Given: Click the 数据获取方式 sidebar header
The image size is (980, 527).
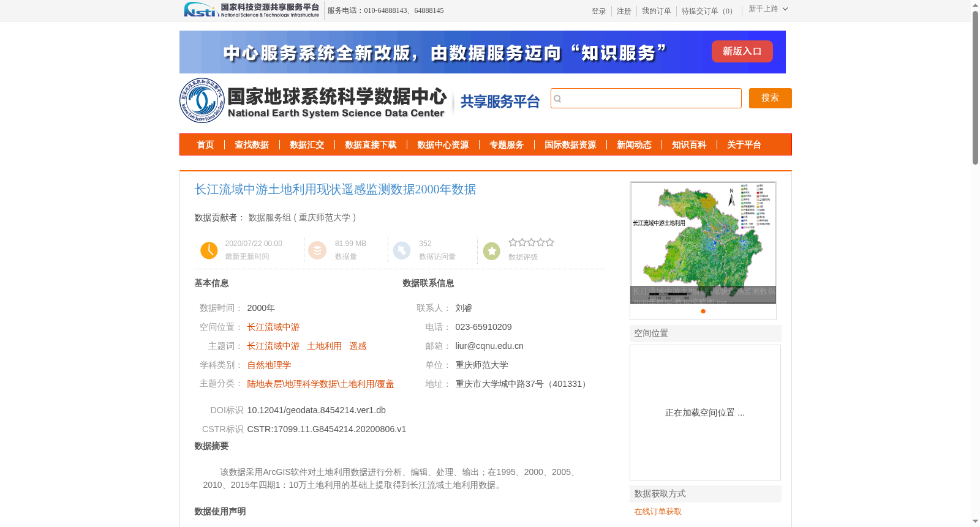Looking at the screenshot, I should (x=706, y=494).
